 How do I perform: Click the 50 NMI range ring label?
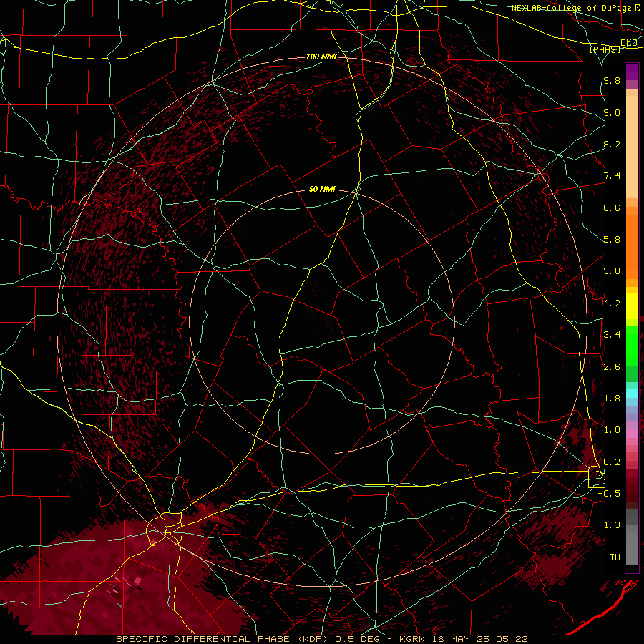click(322, 190)
